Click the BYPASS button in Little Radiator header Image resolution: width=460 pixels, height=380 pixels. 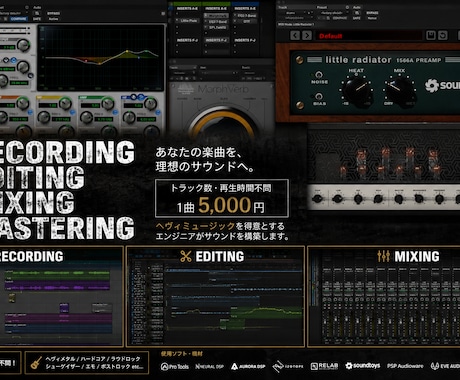372,13
